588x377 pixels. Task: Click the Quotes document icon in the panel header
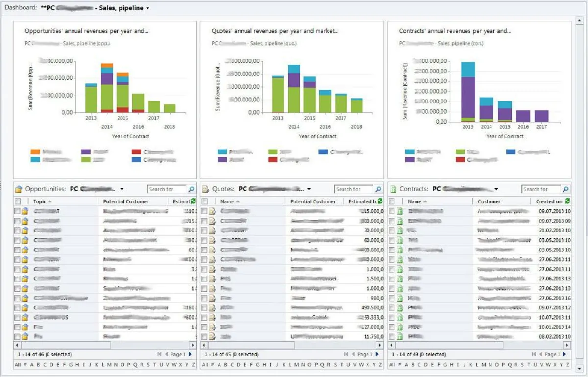[205, 188]
